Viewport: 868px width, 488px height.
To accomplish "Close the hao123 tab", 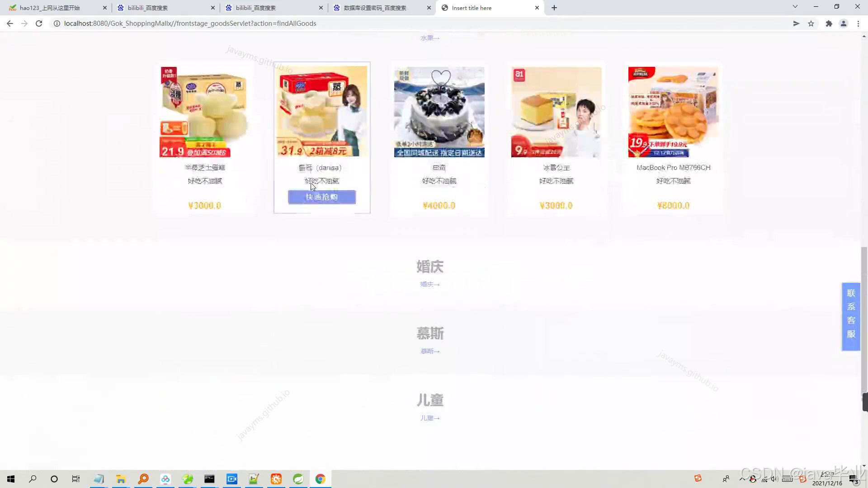I will point(105,8).
